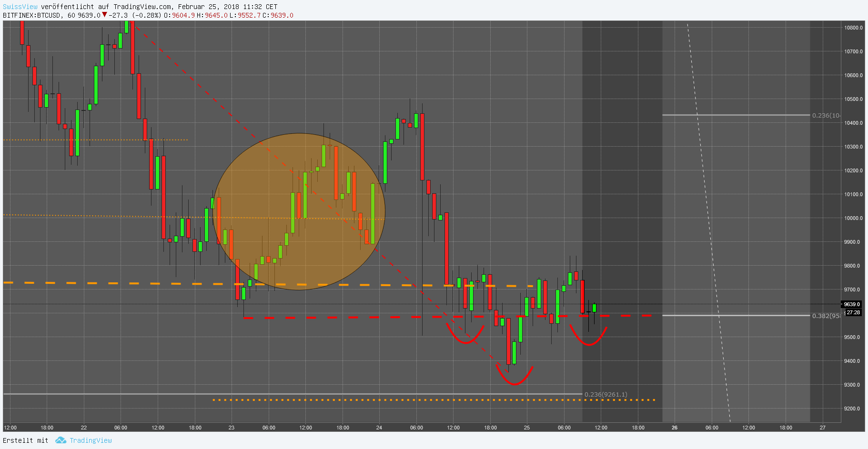Click the 9500.0 price axis label
Screen dimensions: 868x449
pyautogui.click(x=852, y=337)
